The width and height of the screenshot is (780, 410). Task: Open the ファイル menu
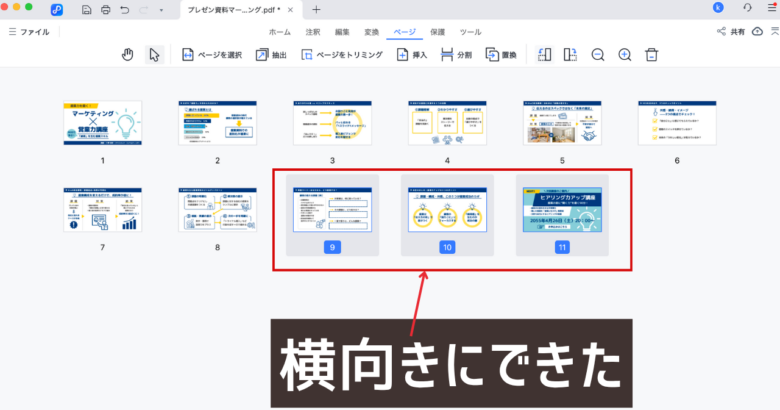click(x=29, y=32)
